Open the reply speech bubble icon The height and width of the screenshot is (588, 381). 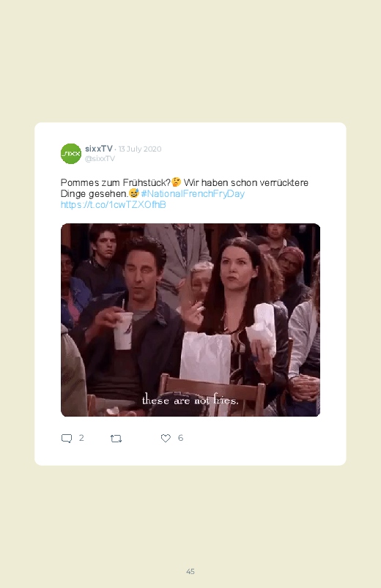click(x=67, y=438)
